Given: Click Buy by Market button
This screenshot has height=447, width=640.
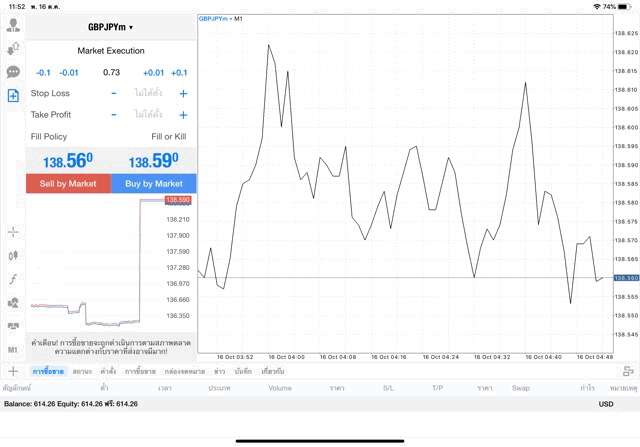Looking at the screenshot, I should click(x=154, y=184).
